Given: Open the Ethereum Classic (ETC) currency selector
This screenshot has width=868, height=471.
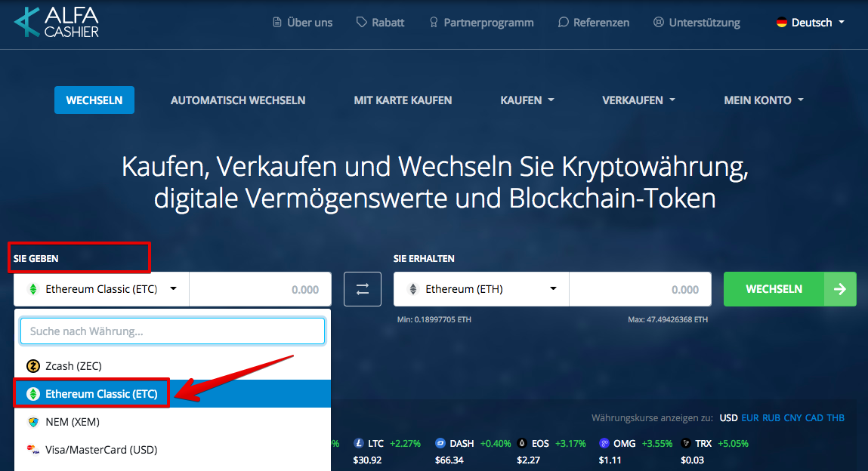Looking at the screenshot, I should (101, 289).
